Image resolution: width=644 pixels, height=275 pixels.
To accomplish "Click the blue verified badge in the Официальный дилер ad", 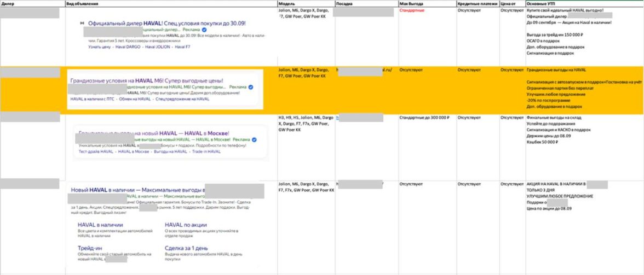I will tap(204, 30).
